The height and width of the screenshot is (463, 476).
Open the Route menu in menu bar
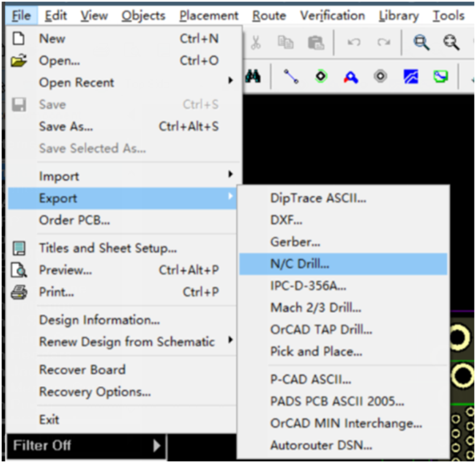pyautogui.click(x=269, y=15)
